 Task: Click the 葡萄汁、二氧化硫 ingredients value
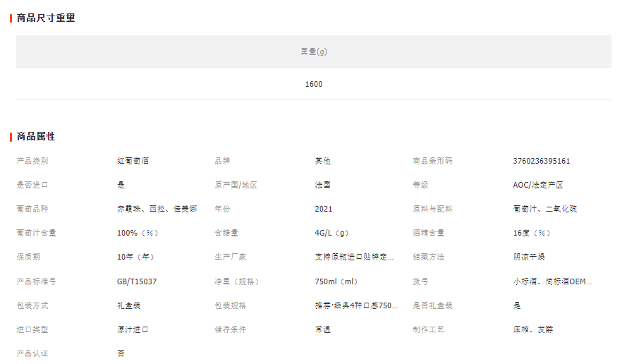545,209
